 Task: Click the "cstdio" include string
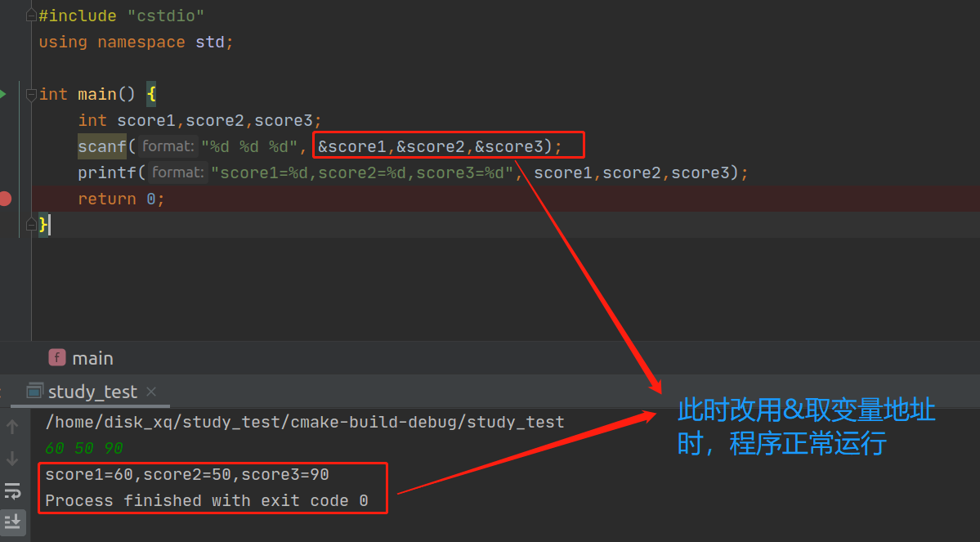coord(166,16)
